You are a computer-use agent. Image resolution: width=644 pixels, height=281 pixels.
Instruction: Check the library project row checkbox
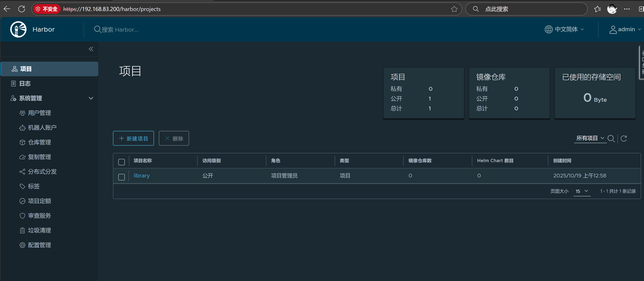[x=122, y=177]
